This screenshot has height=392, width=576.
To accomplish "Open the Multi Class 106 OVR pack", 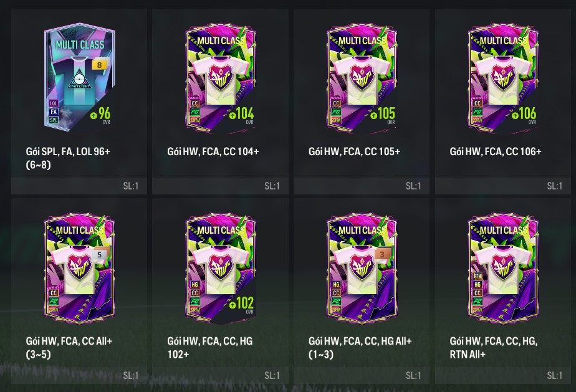I will click(503, 102).
